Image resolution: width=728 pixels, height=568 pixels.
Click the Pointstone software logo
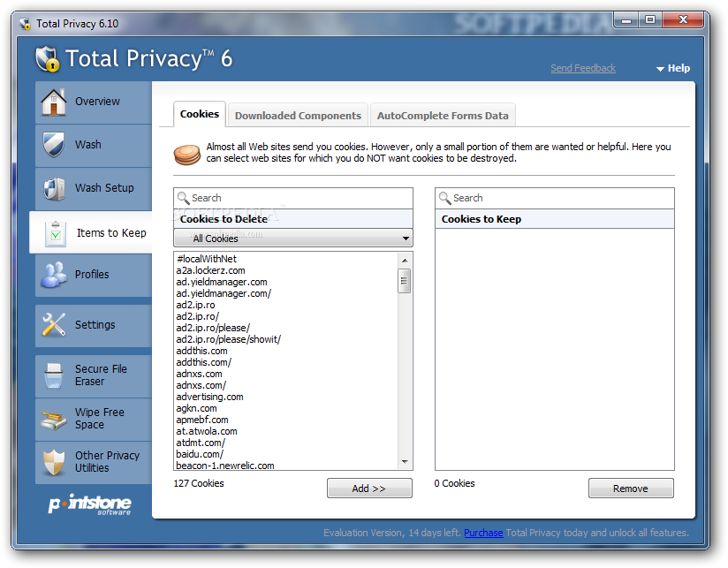point(90,505)
